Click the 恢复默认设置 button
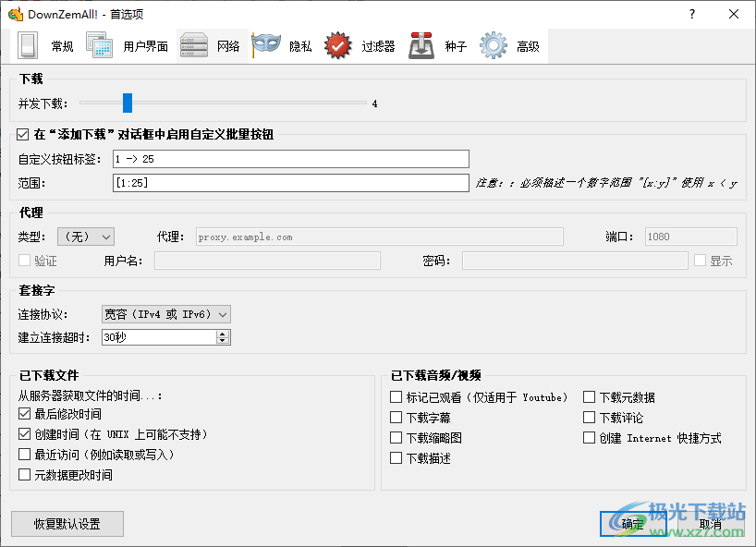756x547 pixels. (67, 524)
